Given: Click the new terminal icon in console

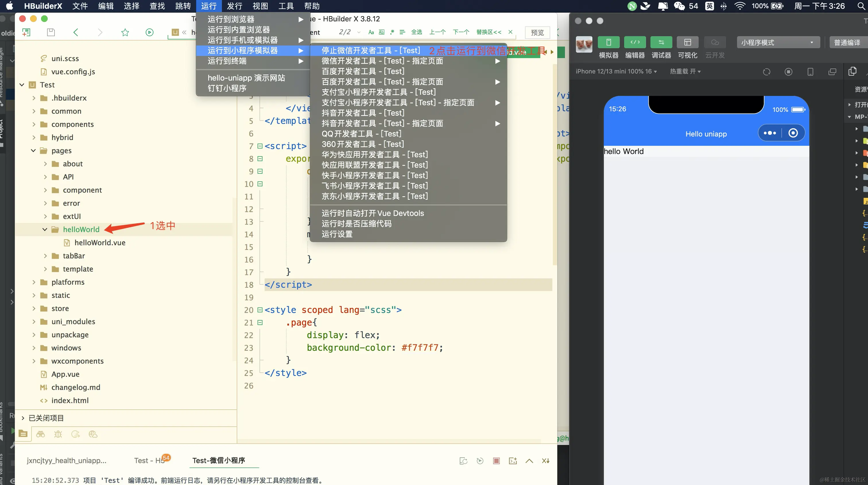Looking at the screenshot, I should 513,461.
